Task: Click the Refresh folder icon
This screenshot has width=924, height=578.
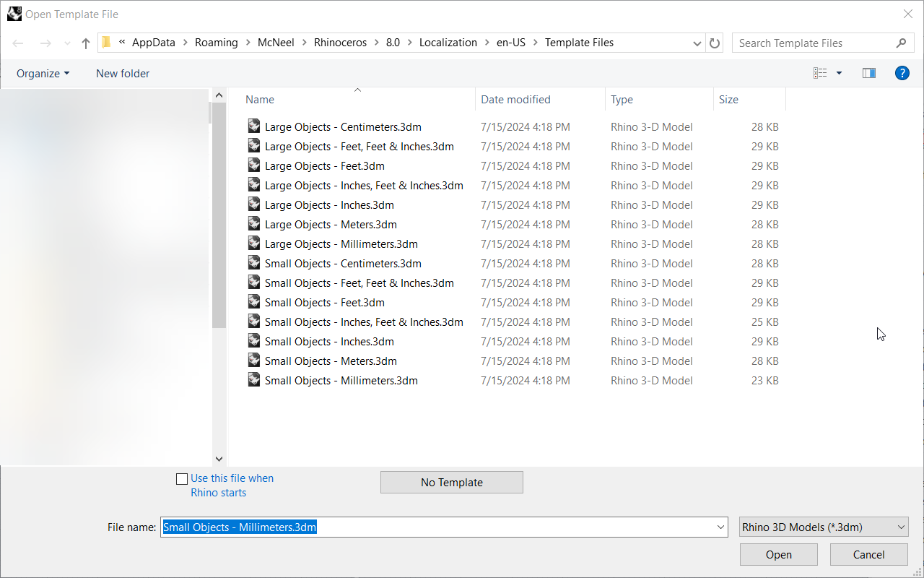Action: pyautogui.click(x=715, y=43)
